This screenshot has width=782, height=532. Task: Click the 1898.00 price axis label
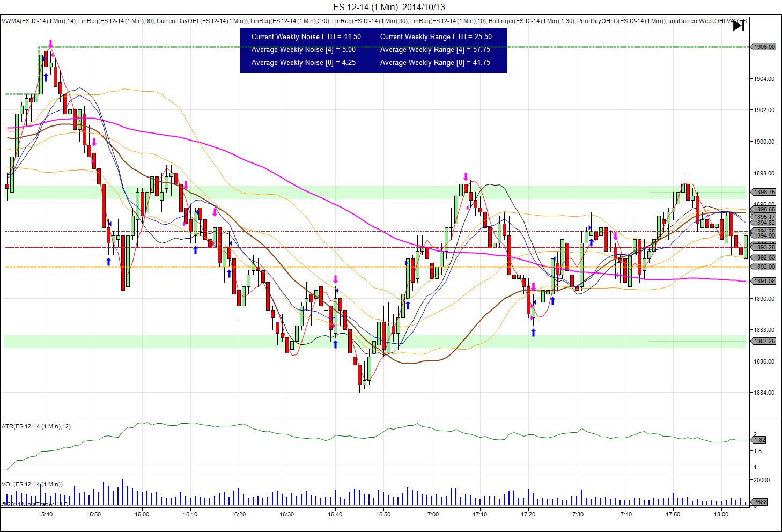764,173
